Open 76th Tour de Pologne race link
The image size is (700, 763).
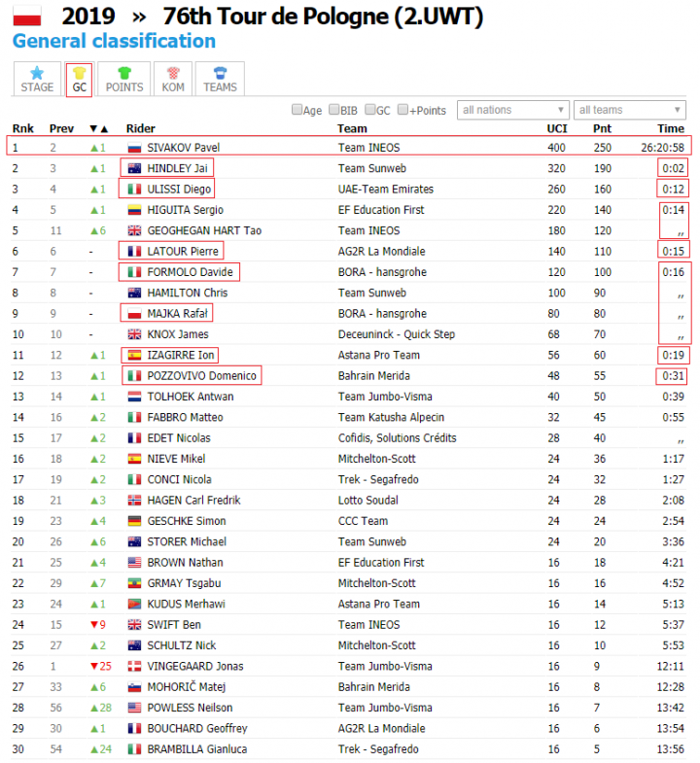pyautogui.click(x=323, y=17)
